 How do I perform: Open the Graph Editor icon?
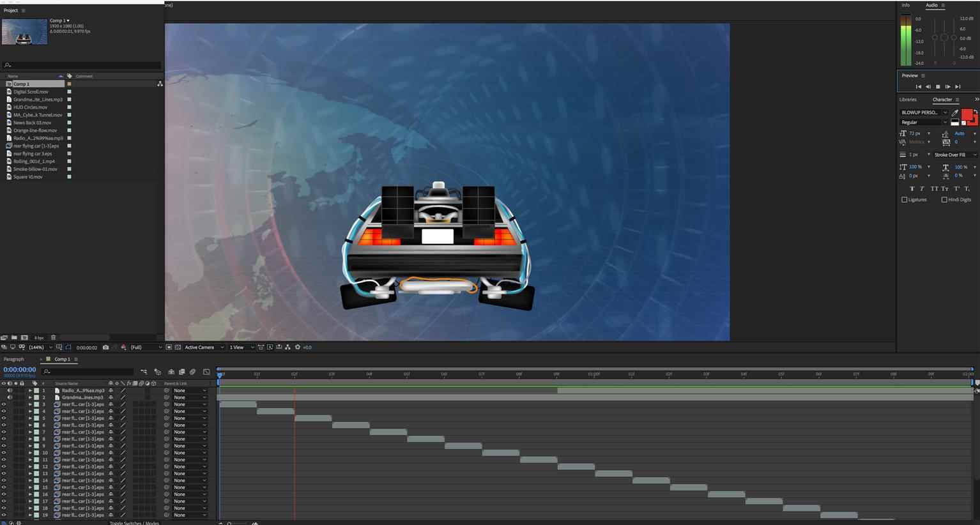coord(206,372)
